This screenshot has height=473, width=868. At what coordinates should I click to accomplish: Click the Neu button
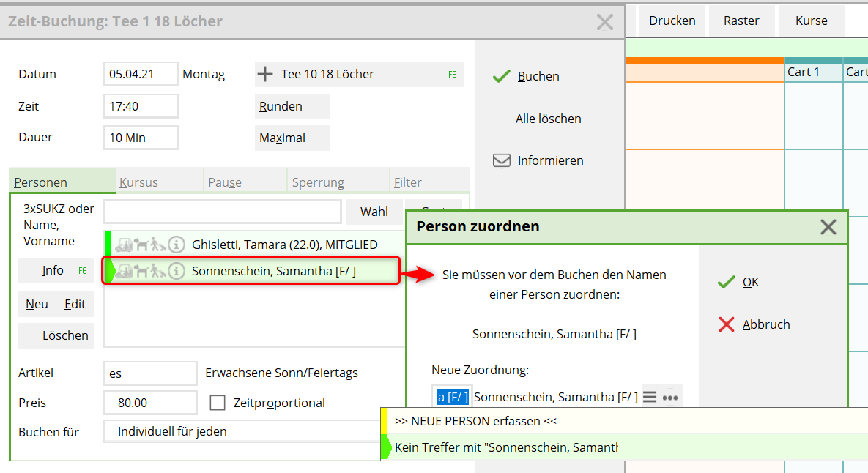pyautogui.click(x=37, y=305)
